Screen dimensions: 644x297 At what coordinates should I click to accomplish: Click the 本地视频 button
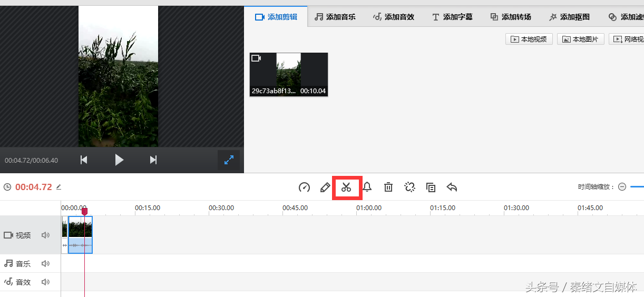(x=529, y=39)
